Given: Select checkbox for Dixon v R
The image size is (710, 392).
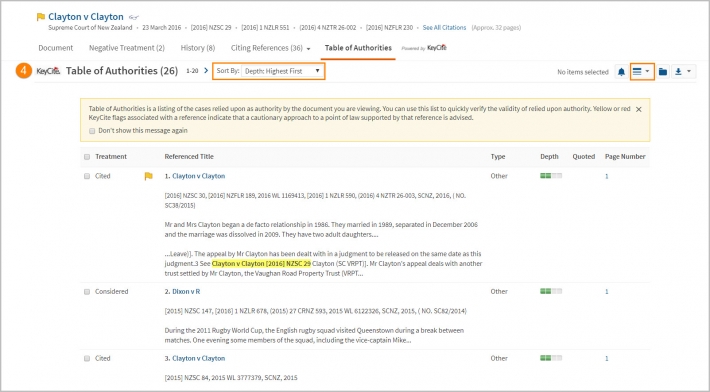Looking at the screenshot, I should 87,292.
